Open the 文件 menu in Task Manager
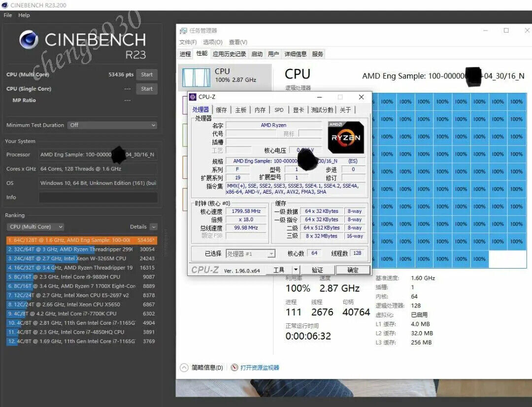This screenshot has height=407, width=532. (x=187, y=42)
